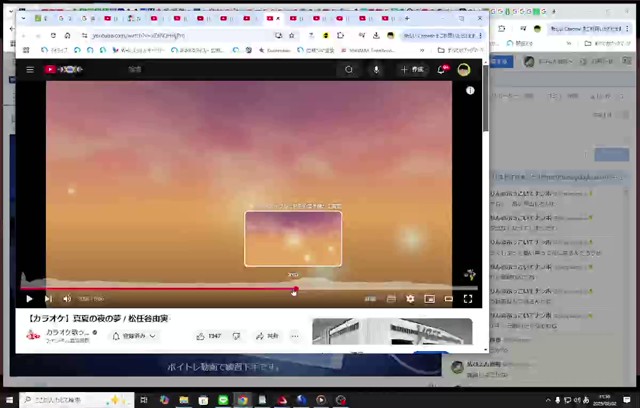The image size is (640, 408).
Task: Click the Windows taskbar search box
Action: click(x=77, y=400)
